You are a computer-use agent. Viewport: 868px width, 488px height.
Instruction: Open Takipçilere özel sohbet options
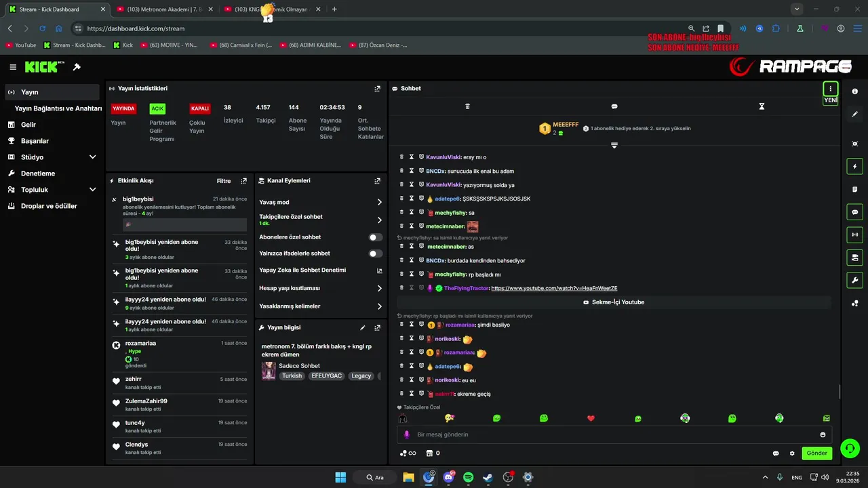point(320,220)
